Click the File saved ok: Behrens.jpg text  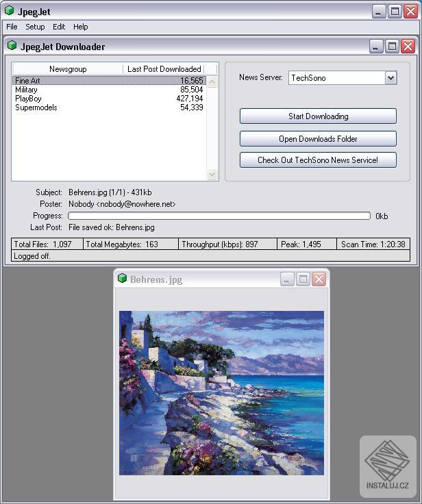[111, 227]
